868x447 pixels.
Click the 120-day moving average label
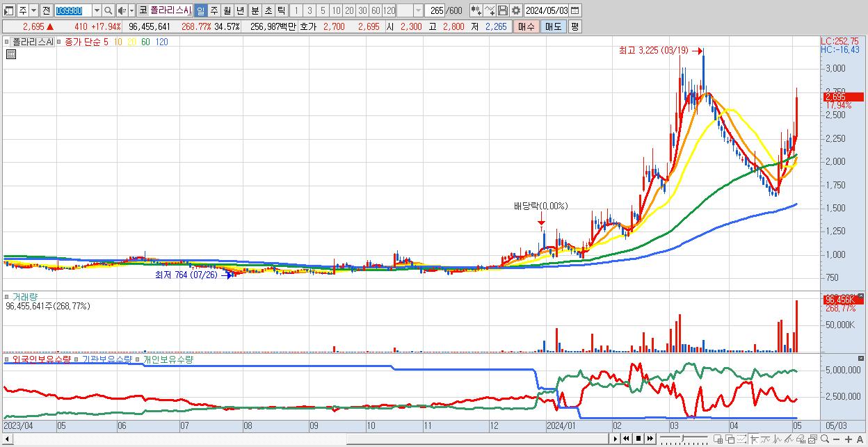[161, 42]
